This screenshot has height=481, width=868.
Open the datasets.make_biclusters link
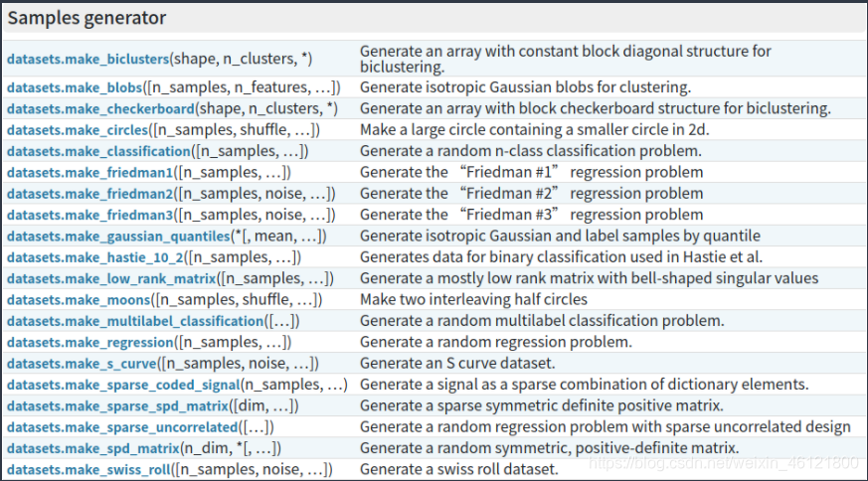pyautogui.click(x=87, y=59)
